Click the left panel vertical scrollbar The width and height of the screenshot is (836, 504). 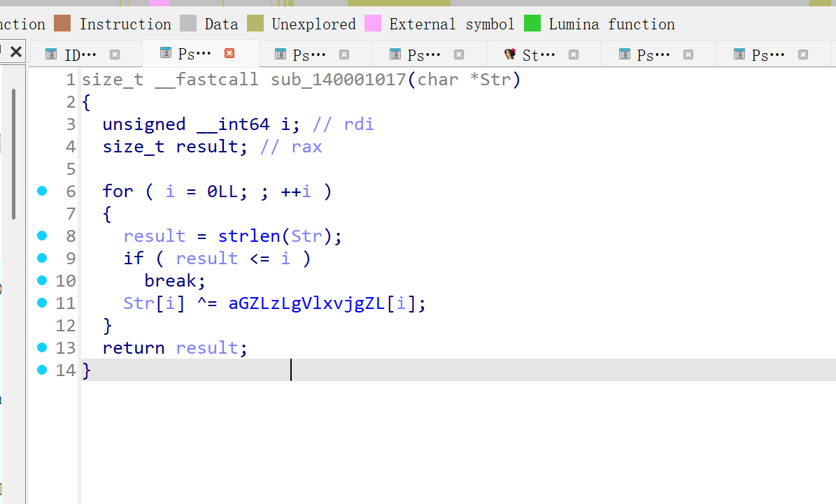pyautogui.click(x=13, y=154)
